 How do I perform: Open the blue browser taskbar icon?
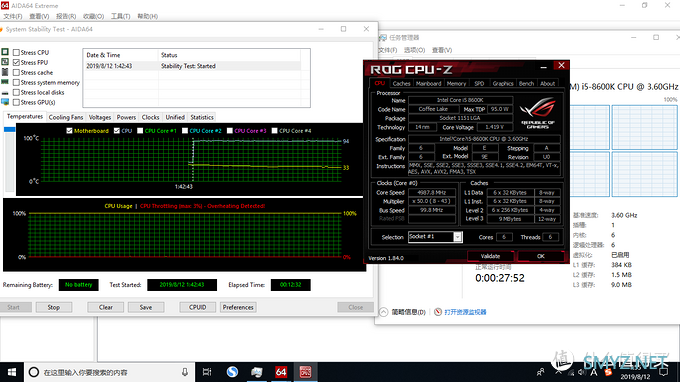pos(232,372)
